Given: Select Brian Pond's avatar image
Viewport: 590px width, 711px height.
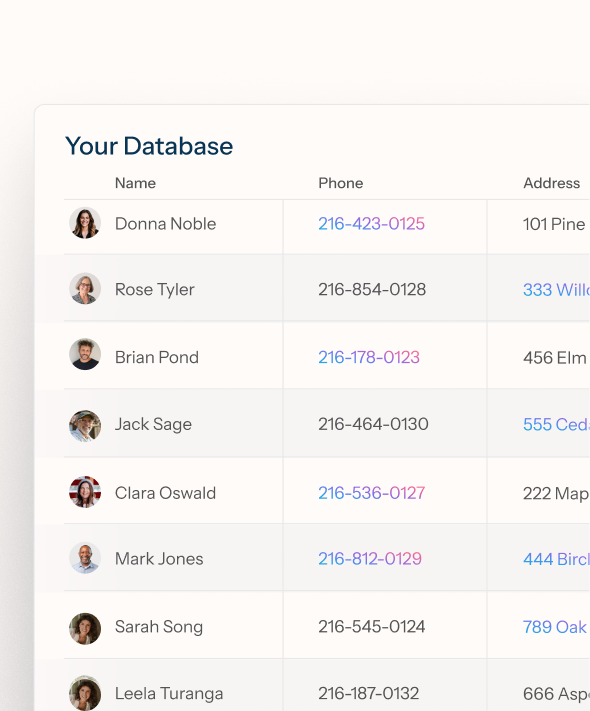Looking at the screenshot, I should 85,354.
